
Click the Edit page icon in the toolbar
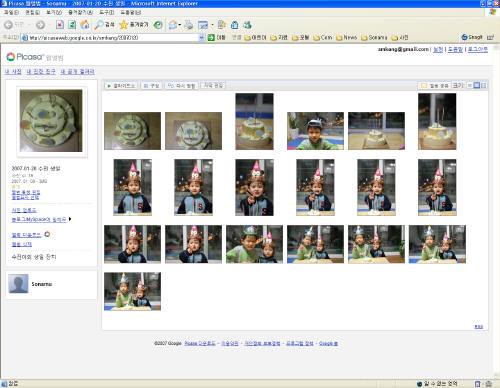[x=203, y=25]
